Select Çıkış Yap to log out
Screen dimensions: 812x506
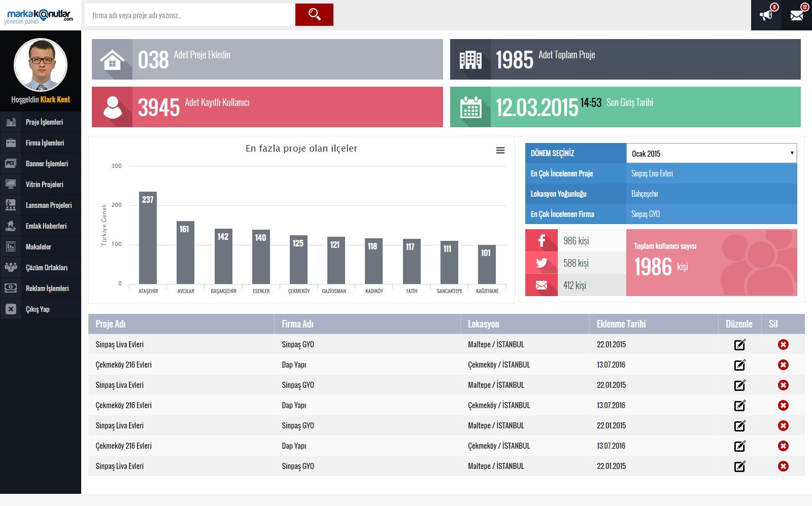[38, 309]
